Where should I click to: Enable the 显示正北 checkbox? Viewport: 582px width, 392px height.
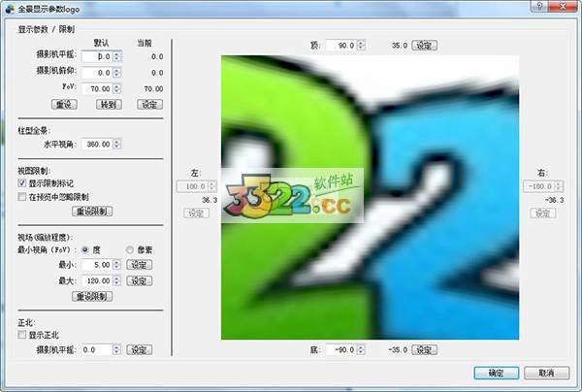point(22,335)
